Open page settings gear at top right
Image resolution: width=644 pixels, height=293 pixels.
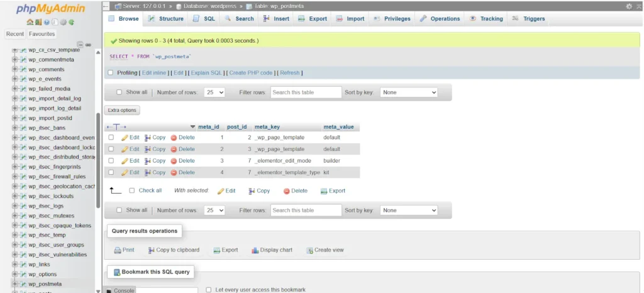click(x=629, y=6)
